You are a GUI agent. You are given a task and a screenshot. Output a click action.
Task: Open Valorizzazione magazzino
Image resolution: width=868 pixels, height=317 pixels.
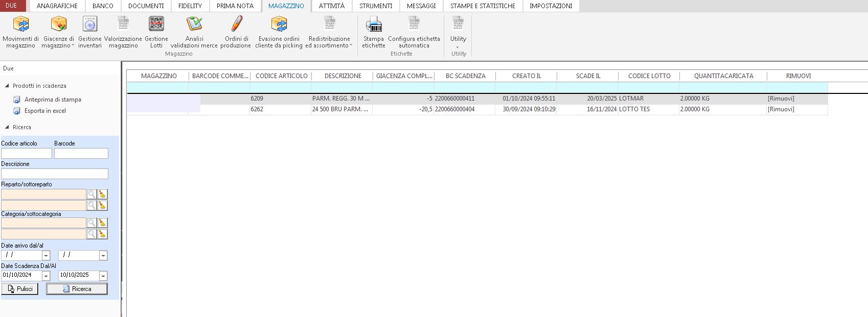tap(123, 32)
